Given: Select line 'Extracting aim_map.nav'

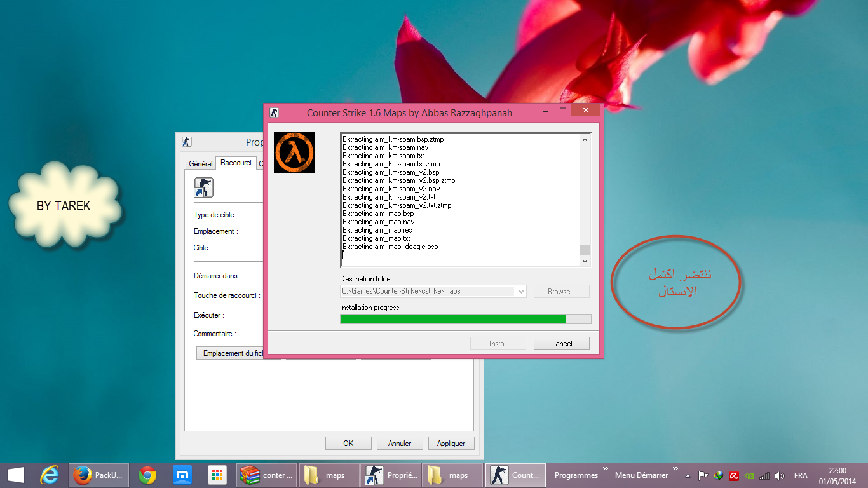Looking at the screenshot, I should [379, 222].
